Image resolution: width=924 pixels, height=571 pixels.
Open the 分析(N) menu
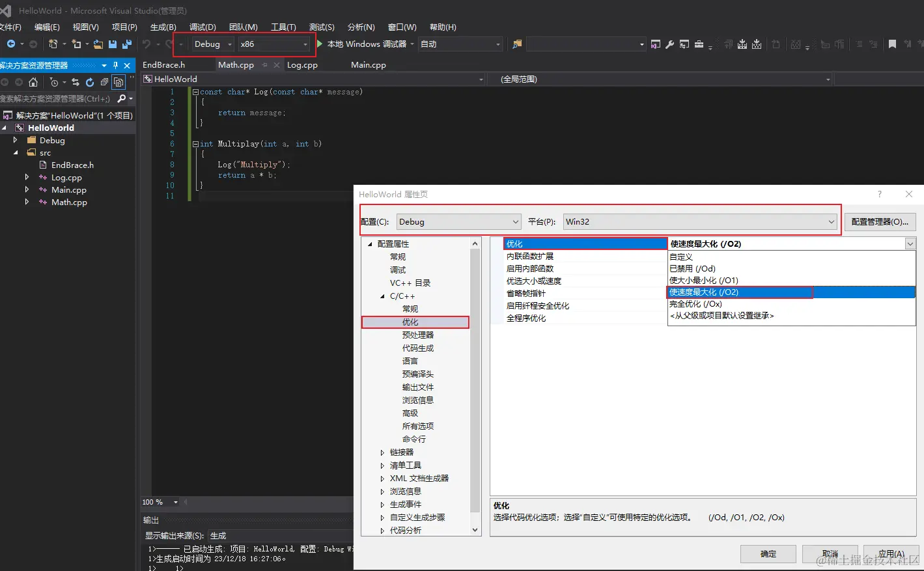[x=361, y=27]
